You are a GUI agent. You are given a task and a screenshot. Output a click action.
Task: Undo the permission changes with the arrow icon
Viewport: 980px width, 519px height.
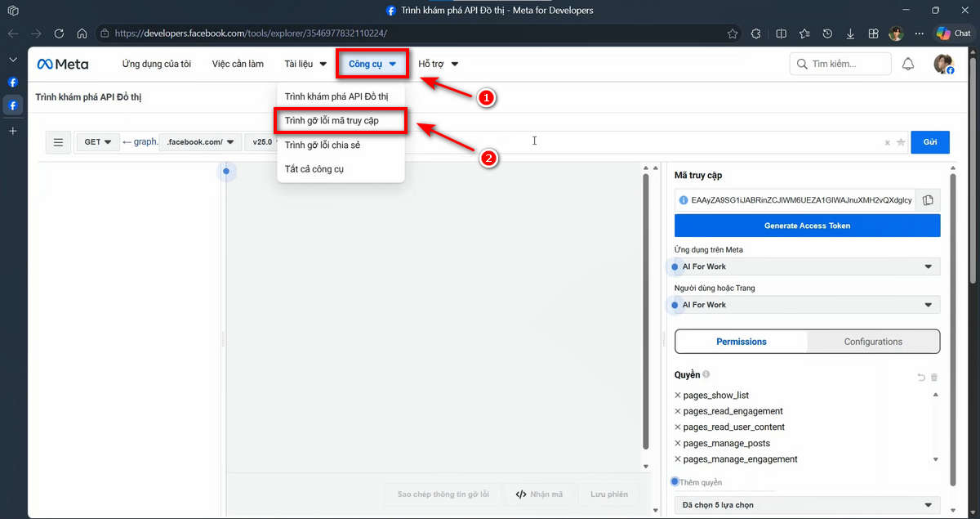click(921, 377)
